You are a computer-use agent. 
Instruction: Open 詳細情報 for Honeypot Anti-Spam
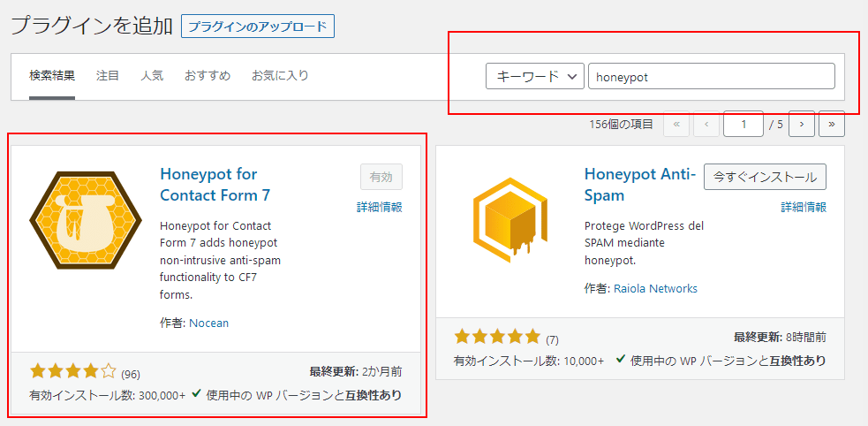804,208
